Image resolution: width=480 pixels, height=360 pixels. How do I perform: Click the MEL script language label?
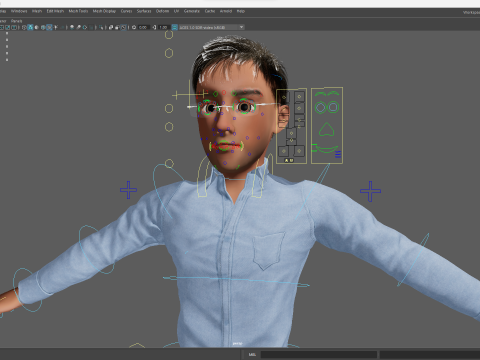pyautogui.click(x=252, y=354)
